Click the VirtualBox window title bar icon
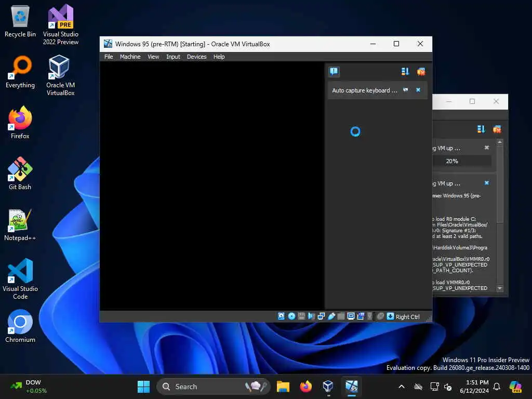This screenshot has height=399, width=532. pyautogui.click(x=108, y=44)
